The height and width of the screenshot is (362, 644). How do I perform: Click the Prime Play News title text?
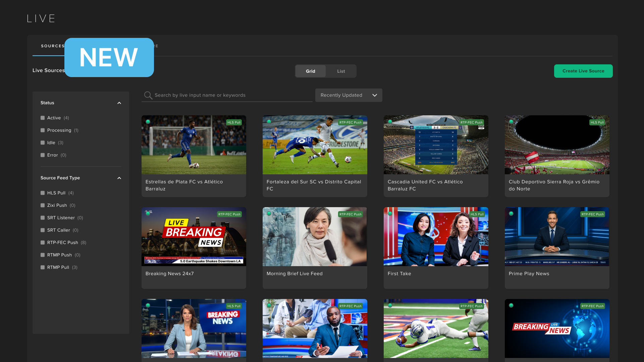529,274
